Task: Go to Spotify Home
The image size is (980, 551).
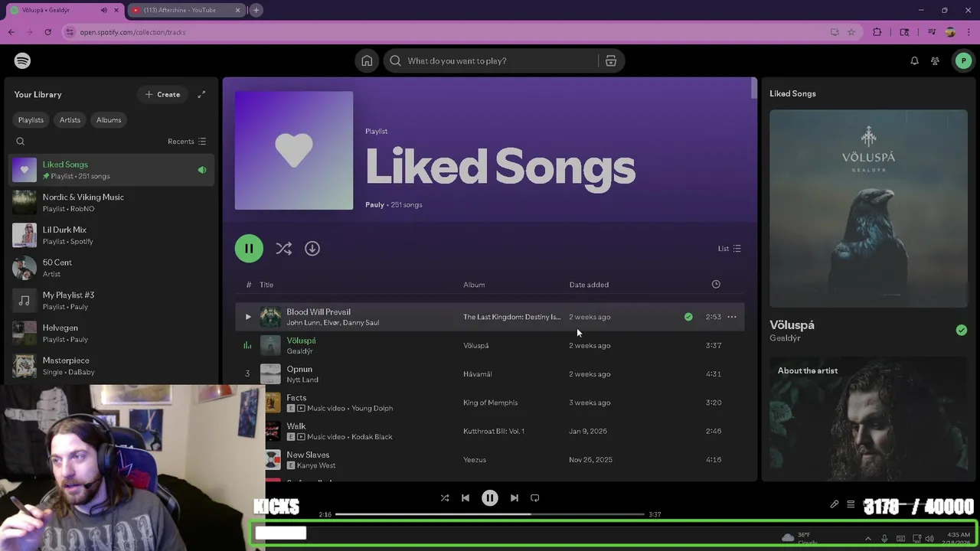Action: click(367, 60)
